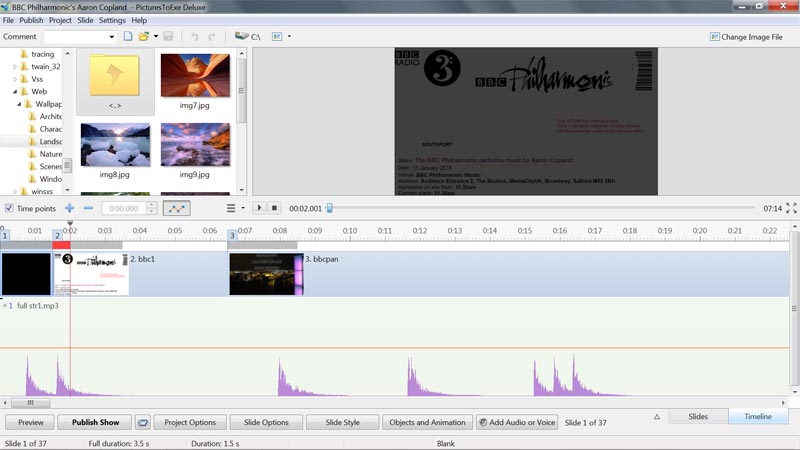Open the Slide Style dialog
This screenshot has height=450, width=800.
[x=342, y=422]
